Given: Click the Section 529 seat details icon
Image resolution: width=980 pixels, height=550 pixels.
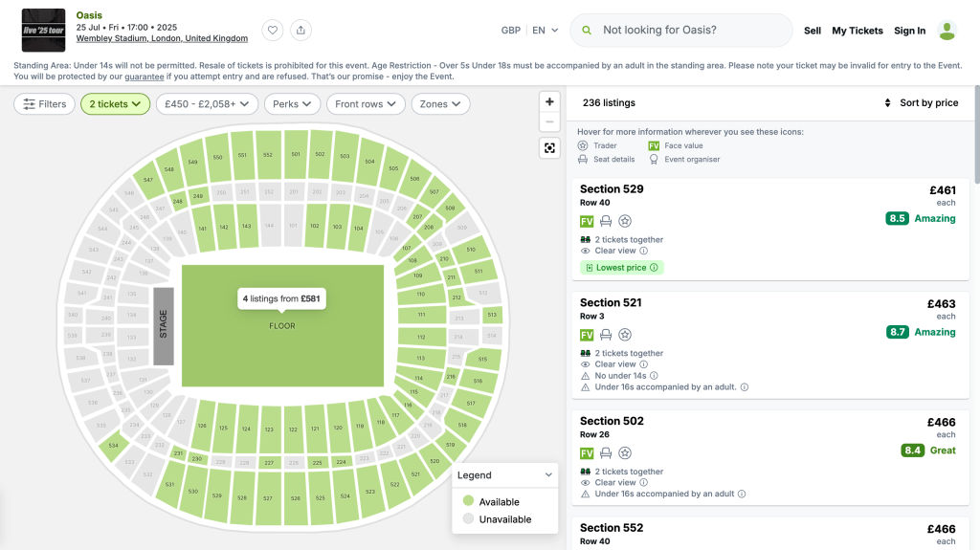Looking at the screenshot, I should click(606, 222).
